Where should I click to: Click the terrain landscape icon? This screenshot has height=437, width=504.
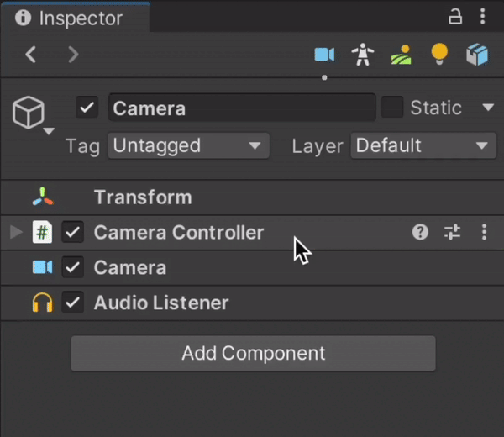[402, 55]
